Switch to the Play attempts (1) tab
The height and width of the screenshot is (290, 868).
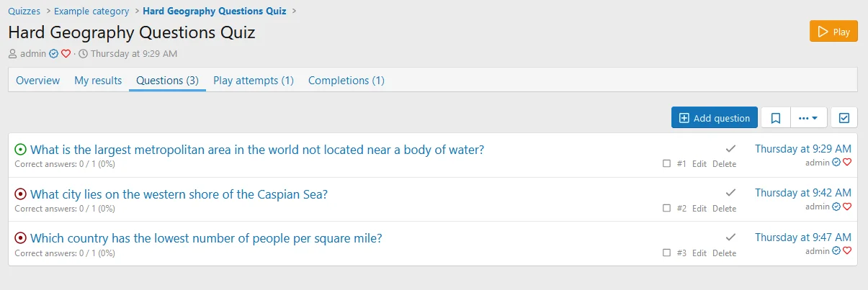click(x=254, y=81)
